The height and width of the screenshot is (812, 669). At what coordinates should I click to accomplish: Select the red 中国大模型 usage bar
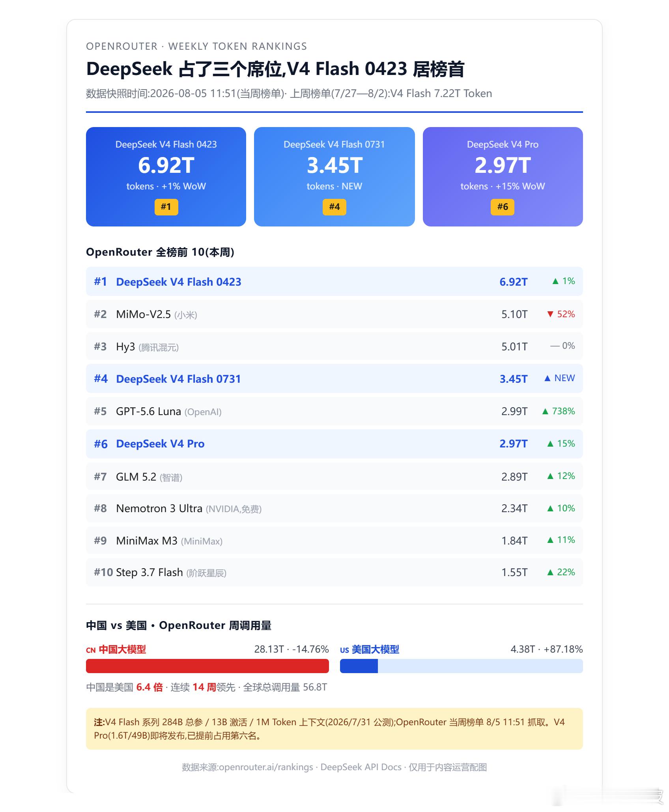pyautogui.click(x=207, y=666)
